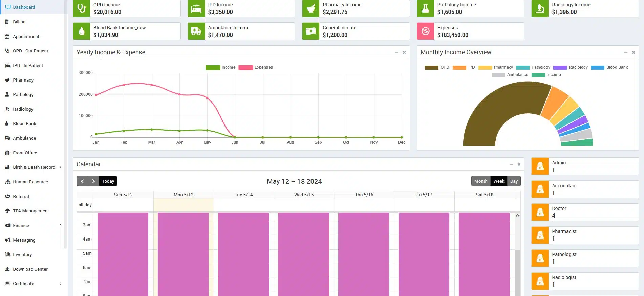The image size is (644, 296).
Task: Click the Human Resource sitemap icon
Action: coord(7,182)
